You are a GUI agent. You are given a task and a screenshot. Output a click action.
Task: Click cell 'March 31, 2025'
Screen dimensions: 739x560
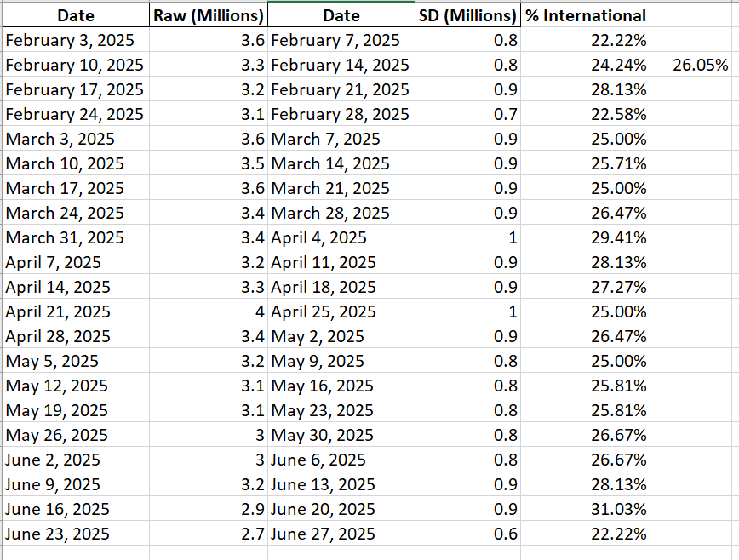click(x=76, y=237)
